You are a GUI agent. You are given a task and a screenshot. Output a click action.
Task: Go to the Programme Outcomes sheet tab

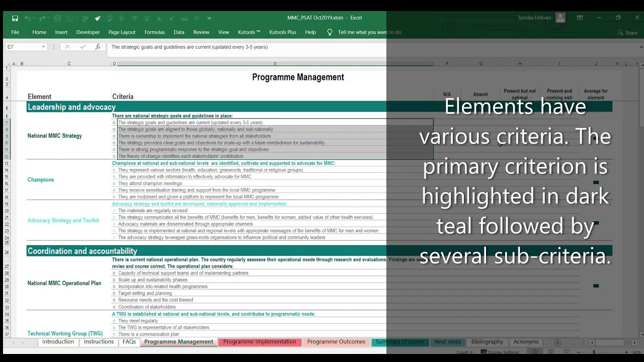[x=336, y=342]
